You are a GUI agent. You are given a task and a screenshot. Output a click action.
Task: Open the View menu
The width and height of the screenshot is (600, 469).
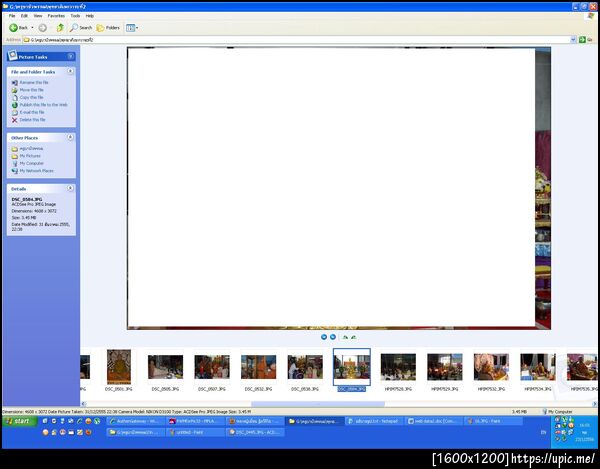pyautogui.click(x=38, y=16)
